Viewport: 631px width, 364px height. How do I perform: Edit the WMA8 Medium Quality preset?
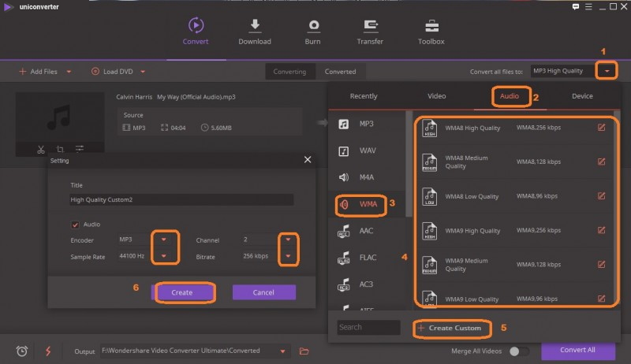tap(601, 162)
